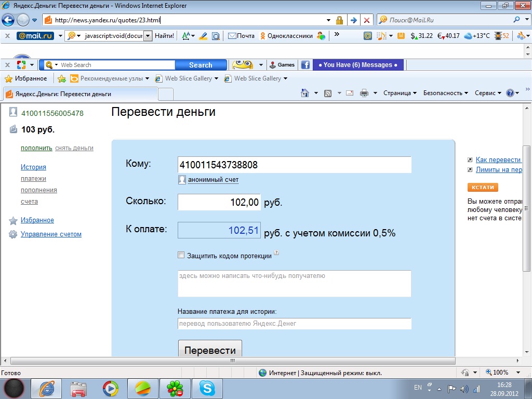
Task: Open Почта mail link on toolbar
Action: click(241, 36)
